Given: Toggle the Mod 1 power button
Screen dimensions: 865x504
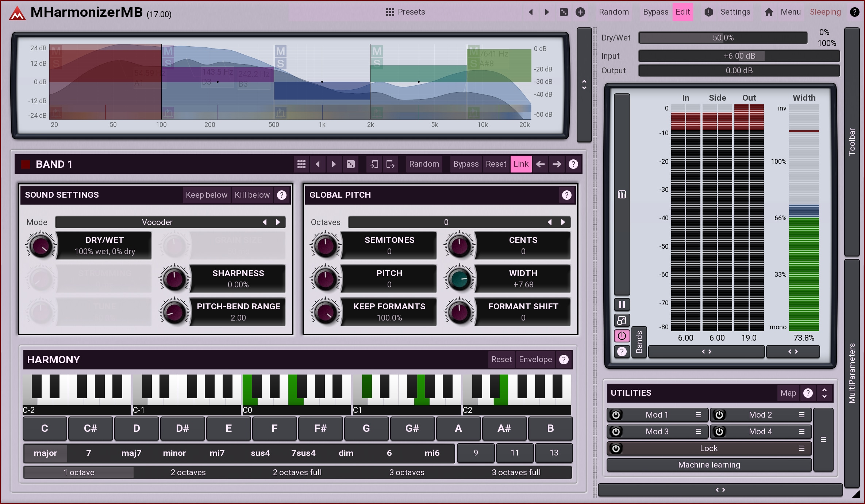Looking at the screenshot, I should click(616, 415).
